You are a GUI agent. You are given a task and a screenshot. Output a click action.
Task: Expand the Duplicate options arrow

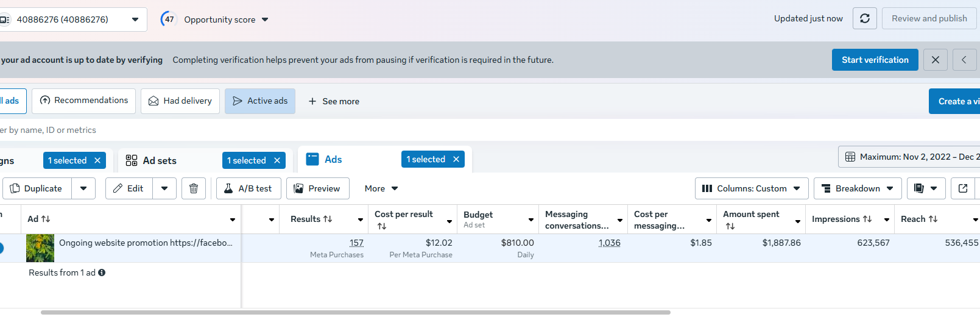pos(83,188)
